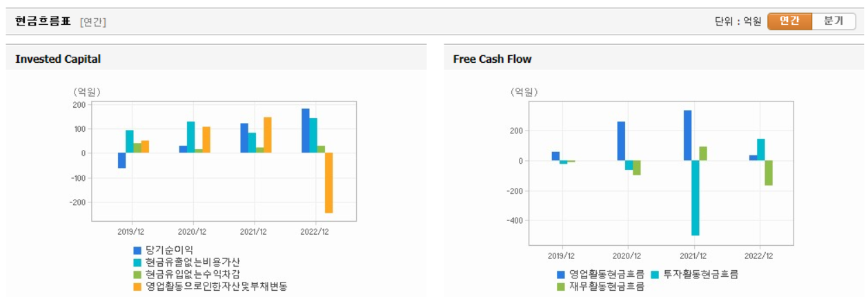Click the 2019/12 axis label in Invested Capital
868x297 pixels.
(x=130, y=231)
